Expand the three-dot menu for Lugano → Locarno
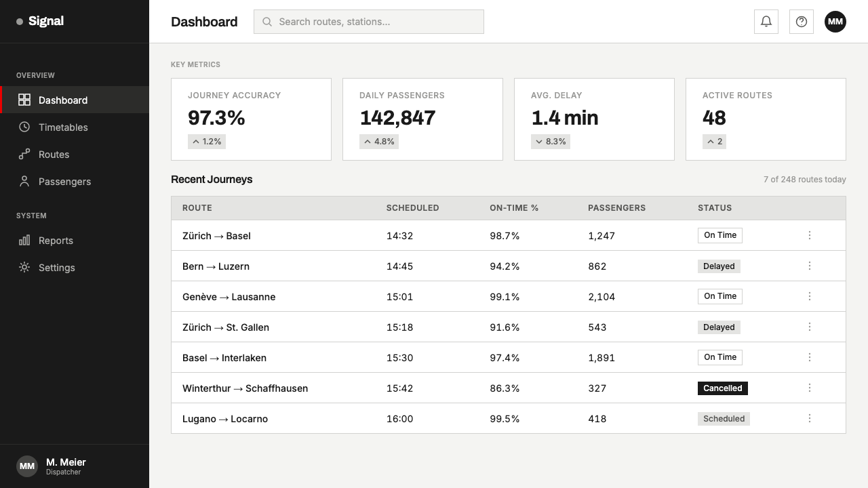 pos(810,418)
